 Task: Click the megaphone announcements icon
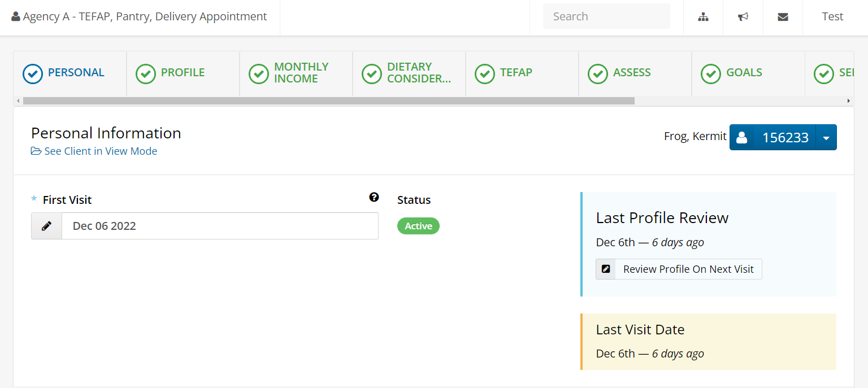pyautogui.click(x=743, y=16)
